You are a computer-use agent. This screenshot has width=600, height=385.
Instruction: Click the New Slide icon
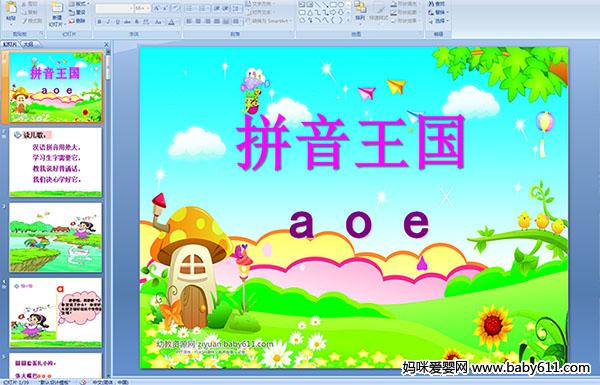[x=57, y=8]
